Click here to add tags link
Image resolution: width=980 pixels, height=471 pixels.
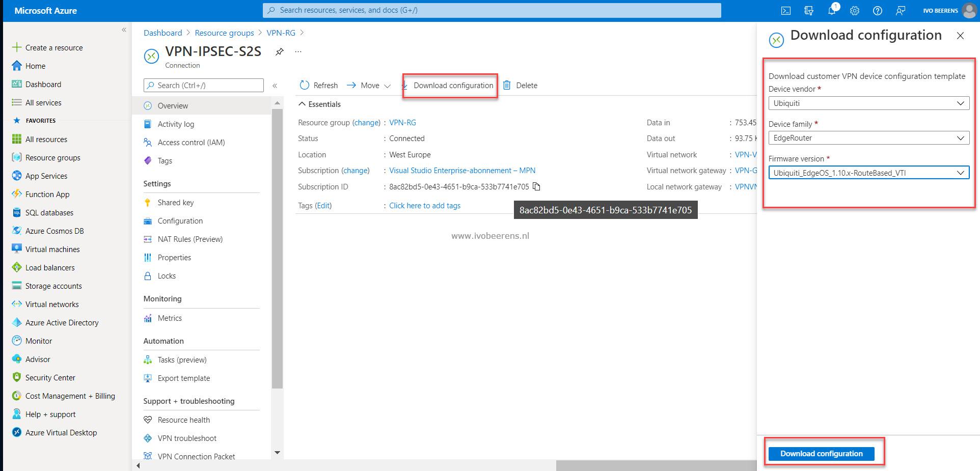[425, 205]
